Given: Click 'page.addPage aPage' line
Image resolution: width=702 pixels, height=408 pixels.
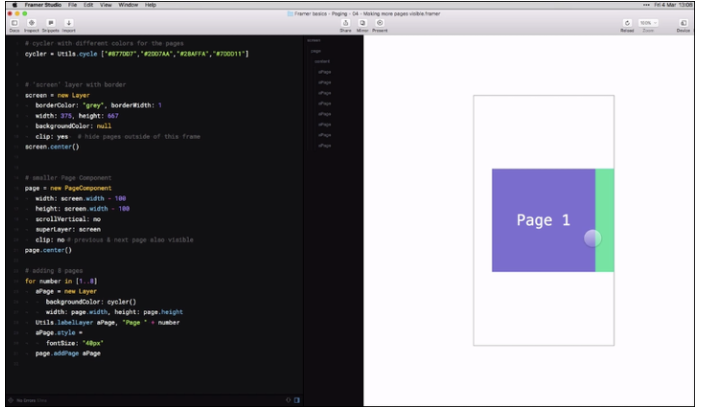Looking at the screenshot, I should coord(68,353).
